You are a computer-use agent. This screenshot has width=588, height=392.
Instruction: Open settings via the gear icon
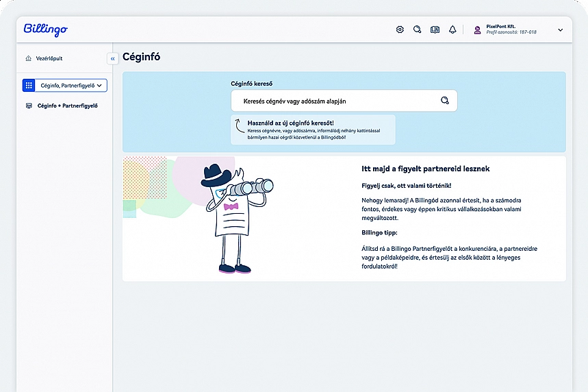[x=400, y=30]
